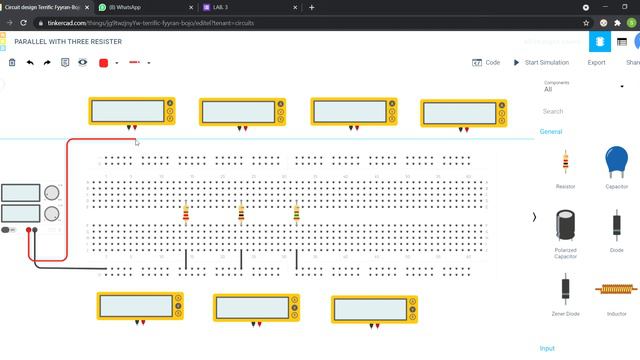Start Simulation

(x=541, y=62)
